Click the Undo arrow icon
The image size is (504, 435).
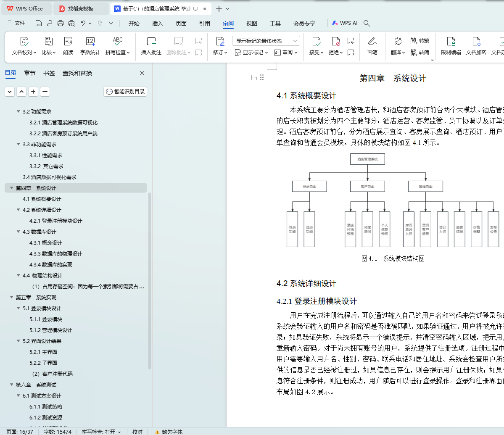point(83,23)
